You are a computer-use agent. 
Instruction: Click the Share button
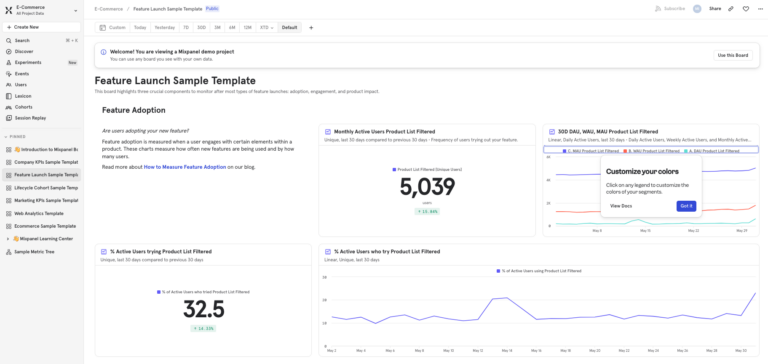click(x=715, y=9)
